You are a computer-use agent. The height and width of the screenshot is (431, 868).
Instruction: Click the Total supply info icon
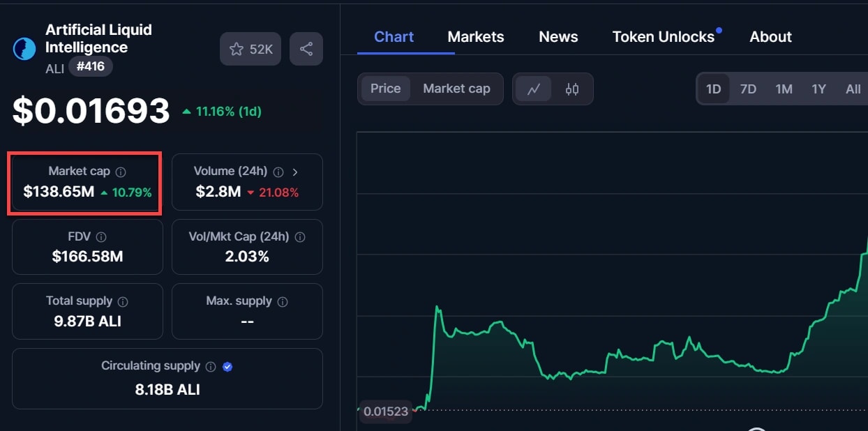(x=123, y=301)
